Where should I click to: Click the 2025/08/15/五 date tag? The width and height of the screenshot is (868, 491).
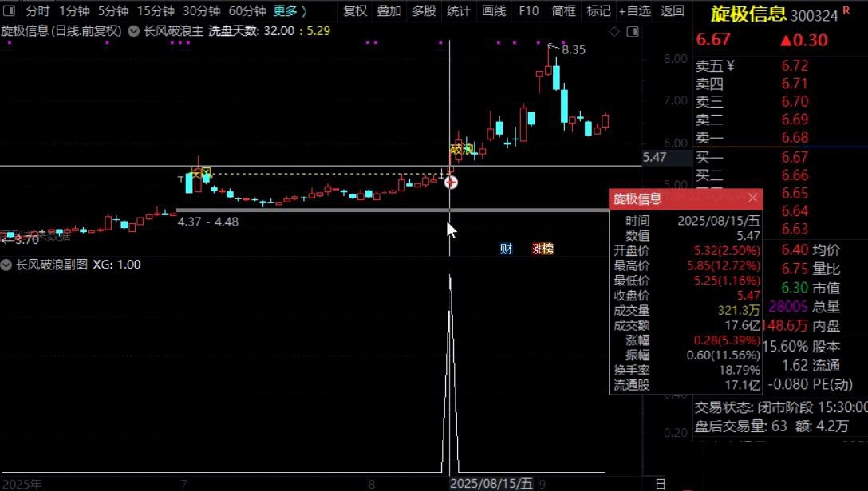click(491, 484)
